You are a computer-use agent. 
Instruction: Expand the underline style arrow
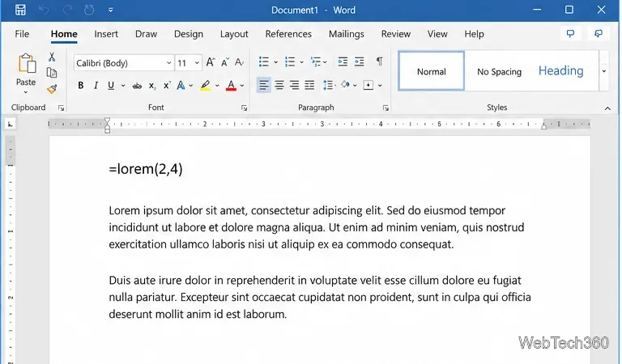123,86
